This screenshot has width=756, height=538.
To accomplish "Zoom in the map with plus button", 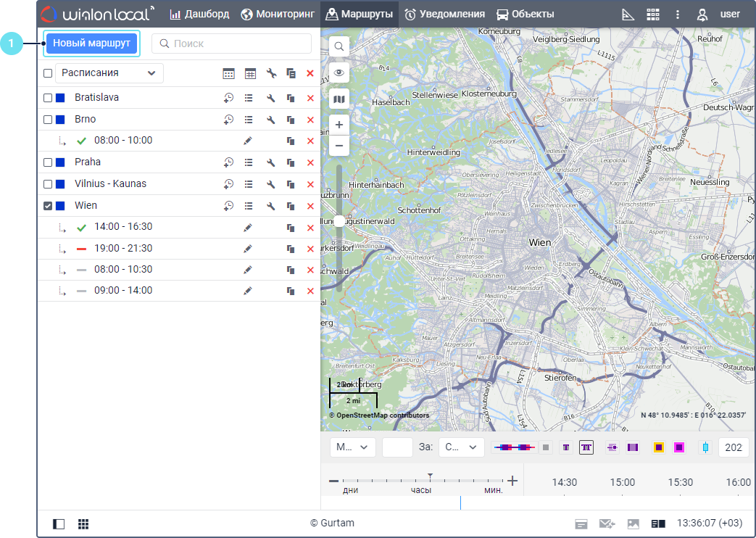I will (338, 125).
